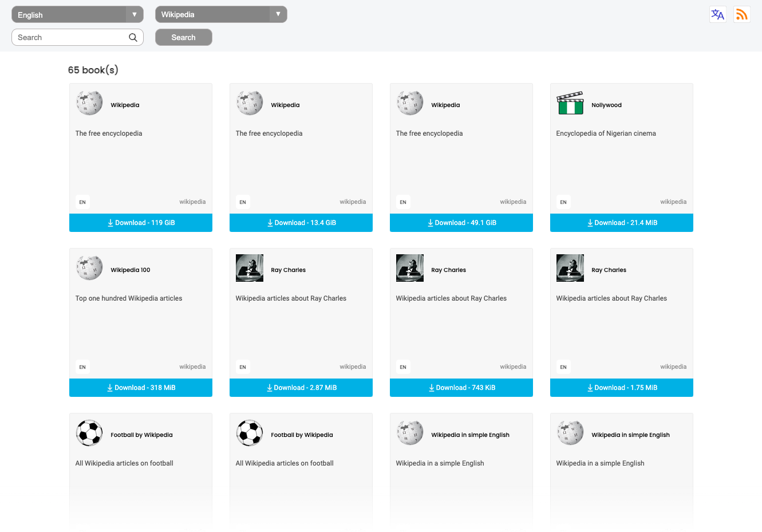Download the 119 GiB Wikipedia book

(141, 223)
